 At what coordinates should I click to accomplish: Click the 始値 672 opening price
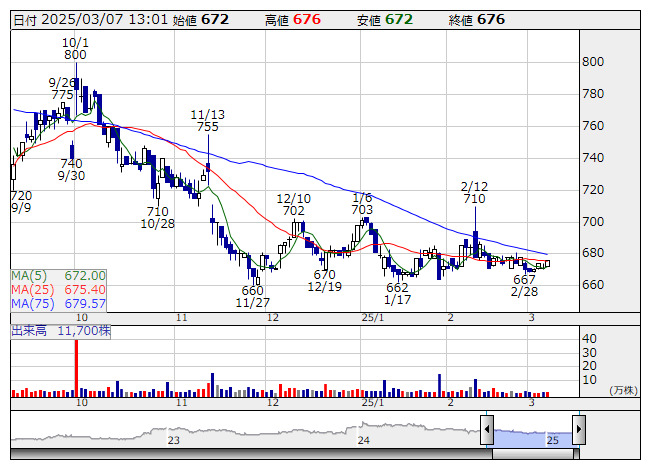tap(201, 20)
